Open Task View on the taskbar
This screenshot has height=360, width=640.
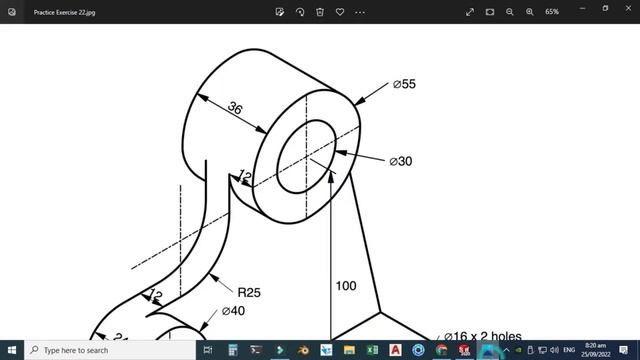tap(208, 350)
